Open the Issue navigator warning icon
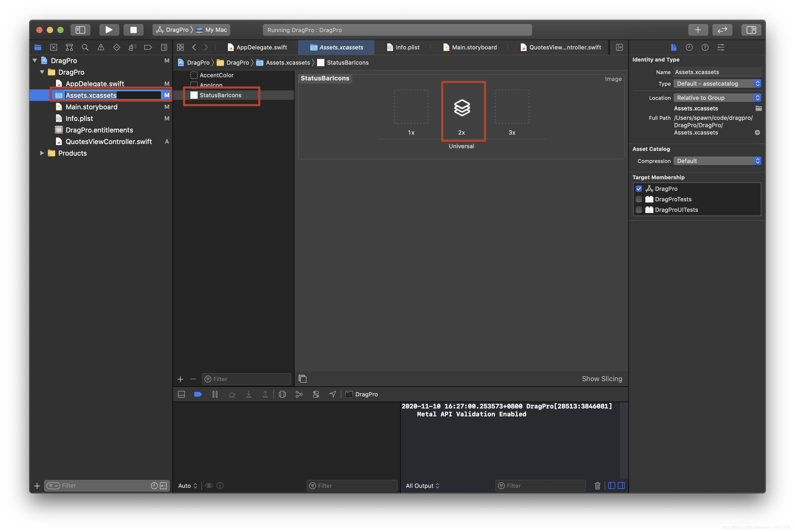Viewport: 795px width, 532px height. pos(101,48)
